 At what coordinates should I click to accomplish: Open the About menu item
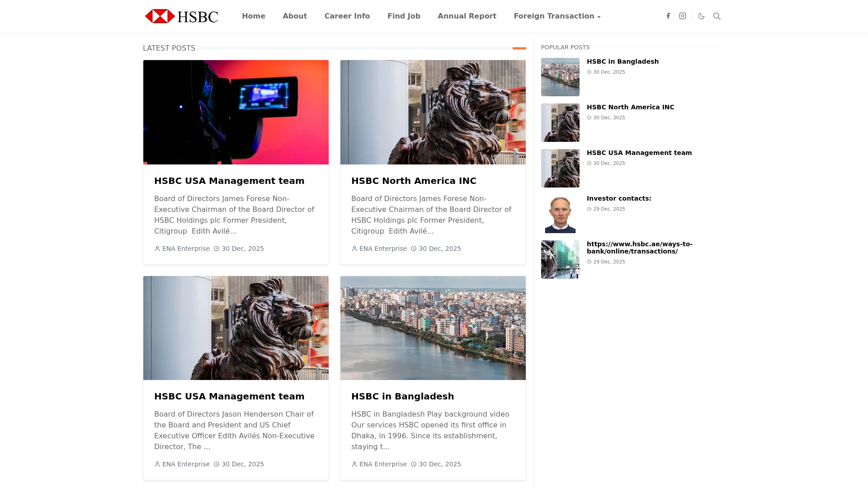[295, 16]
